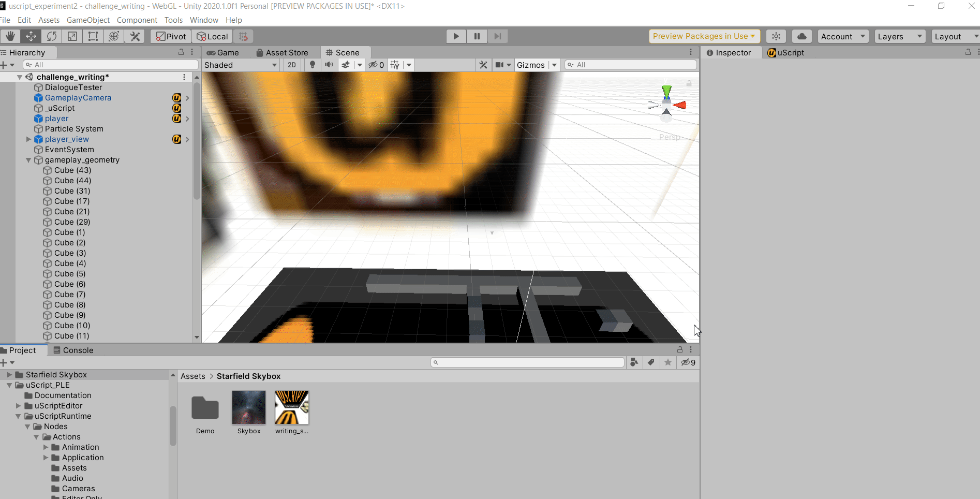Open Unity cloud services icon
Viewport: 980px width, 499px height.
point(801,36)
